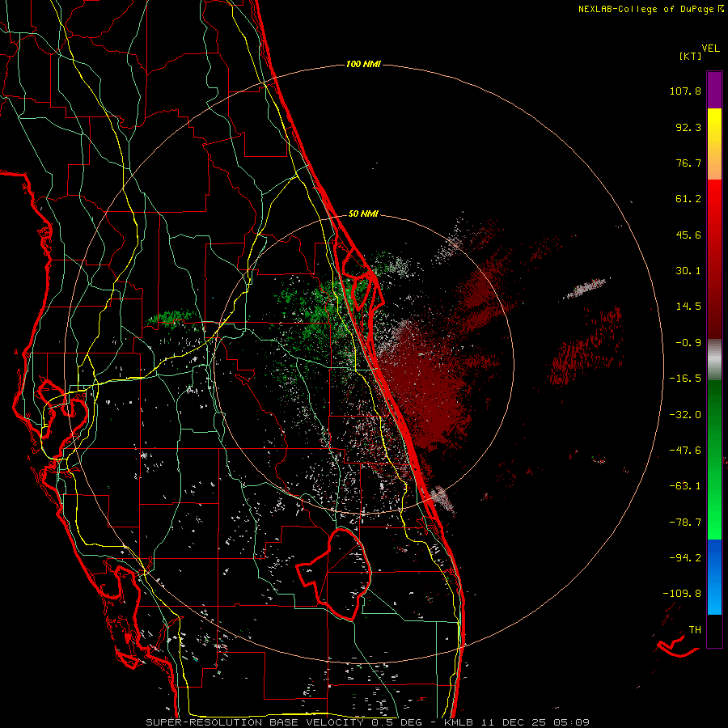Pick the blue segment of velocity scale

pos(714,577)
